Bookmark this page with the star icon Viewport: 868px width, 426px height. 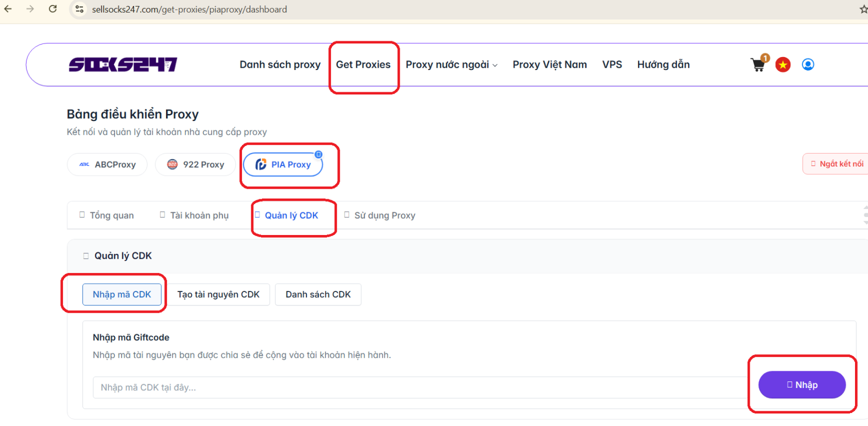[863, 9]
